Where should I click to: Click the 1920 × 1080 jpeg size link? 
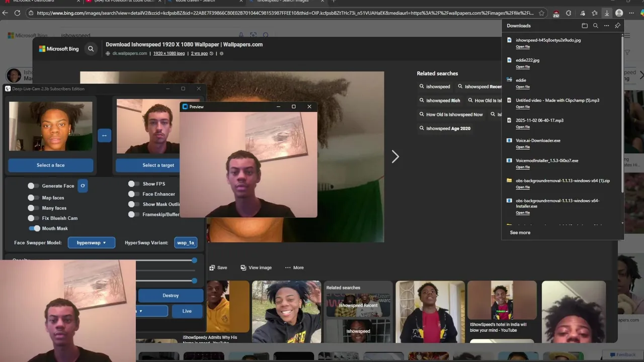(169, 53)
